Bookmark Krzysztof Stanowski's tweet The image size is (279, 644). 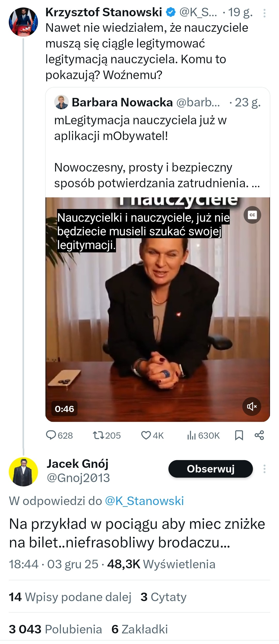click(239, 435)
